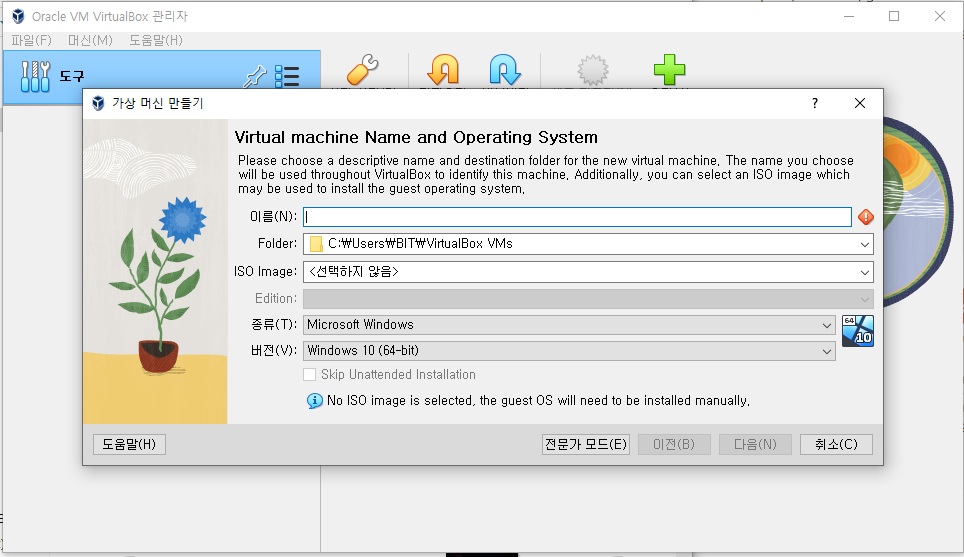Click the 'Virtual machine Name and Operating System' heading
This screenshot has width=964, height=557.
click(x=416, y=137)
